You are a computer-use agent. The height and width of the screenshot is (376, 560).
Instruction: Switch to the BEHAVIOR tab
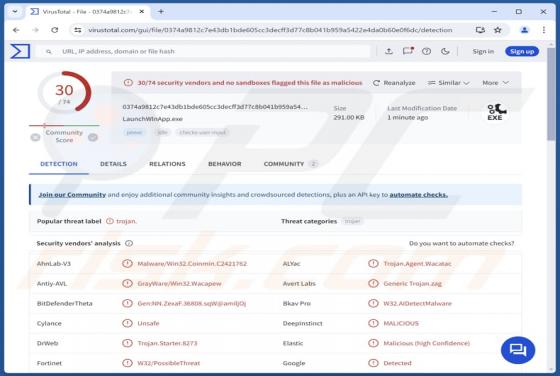(225, 164)
